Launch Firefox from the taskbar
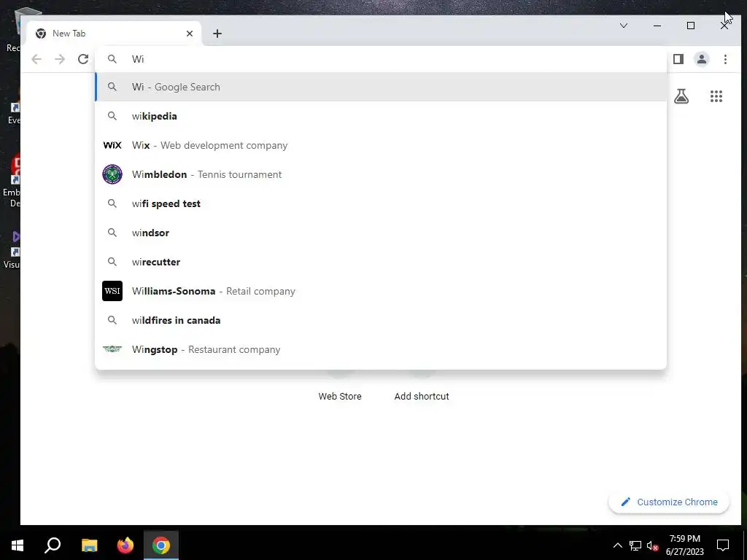 pos(125,545)
